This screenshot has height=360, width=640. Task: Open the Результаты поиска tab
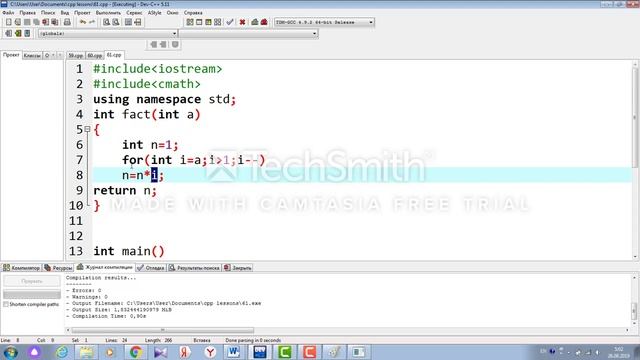(194, 268)
